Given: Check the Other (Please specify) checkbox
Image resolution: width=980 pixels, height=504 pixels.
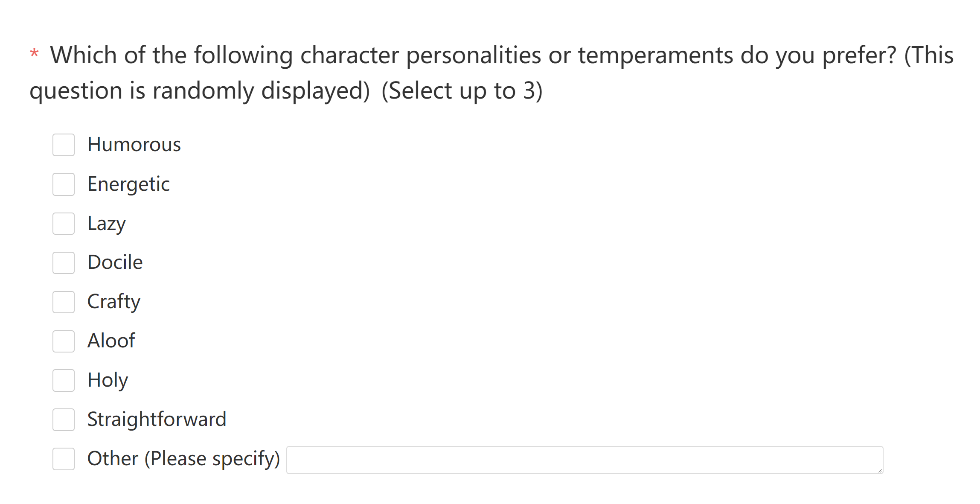Looking at the screenshot, I should pyautogui.click(x=64, y=459).
